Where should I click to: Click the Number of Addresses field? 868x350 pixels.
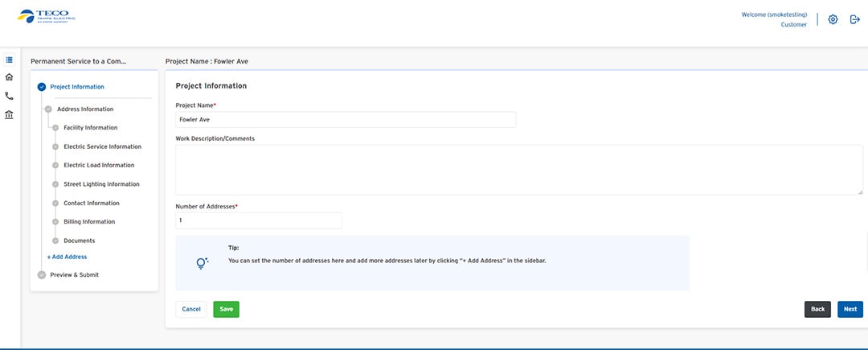point(259,220)
